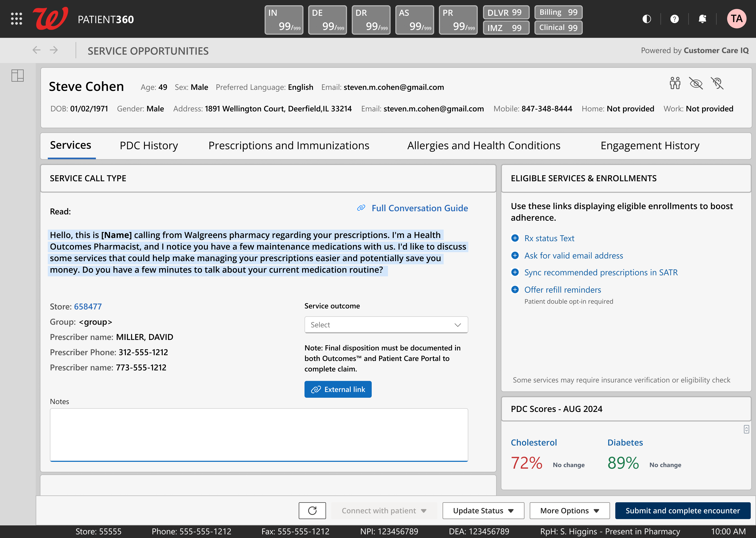This screenshot has width=756, height=538.
Task: Open help question mark icon
Action: point(674,19)
